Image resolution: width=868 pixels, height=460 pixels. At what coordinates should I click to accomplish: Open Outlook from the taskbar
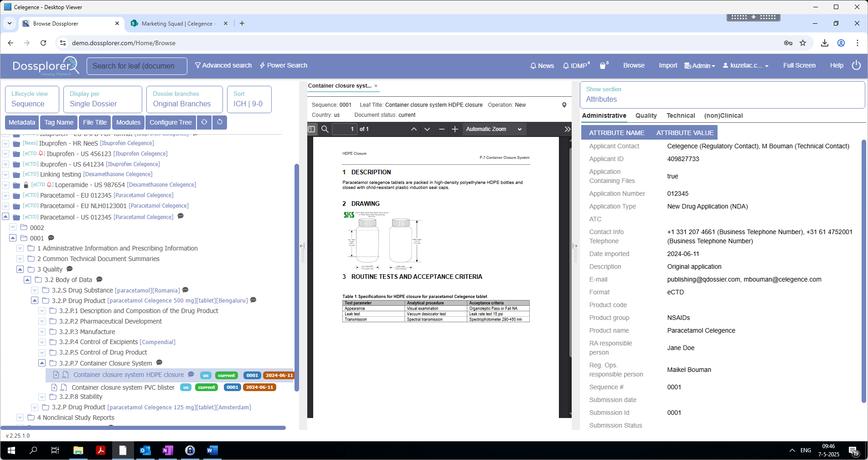coord(145,450)
